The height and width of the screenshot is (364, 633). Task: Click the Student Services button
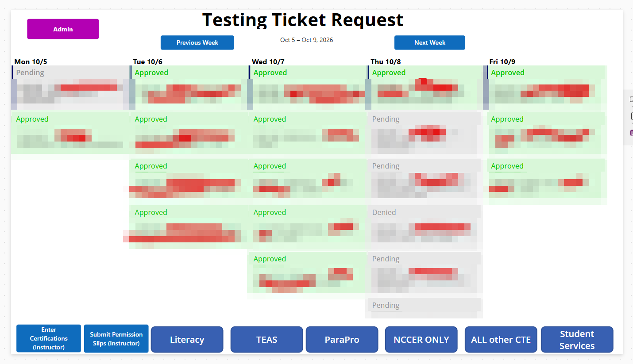[577, 340]
